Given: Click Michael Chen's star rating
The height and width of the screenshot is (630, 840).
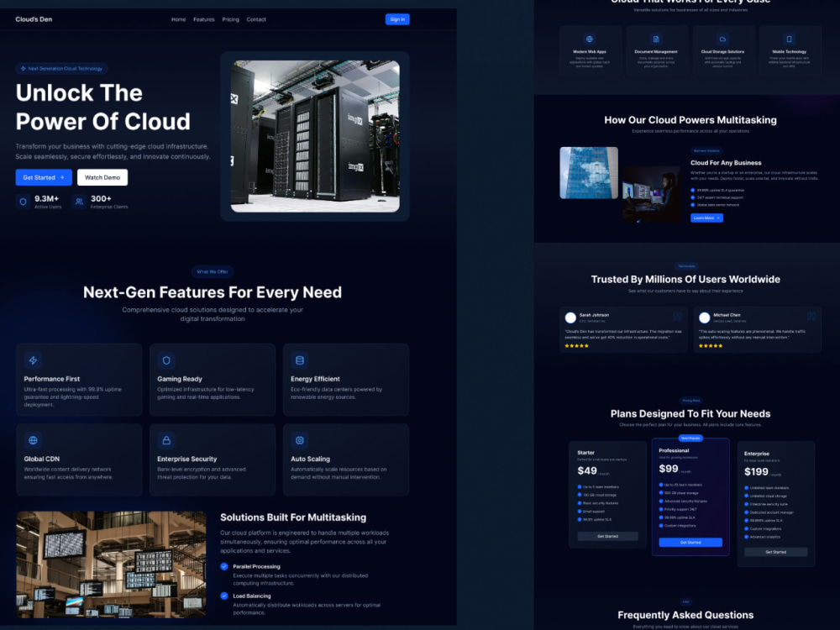Looking at the screenshot, I should tap(711, 346).
